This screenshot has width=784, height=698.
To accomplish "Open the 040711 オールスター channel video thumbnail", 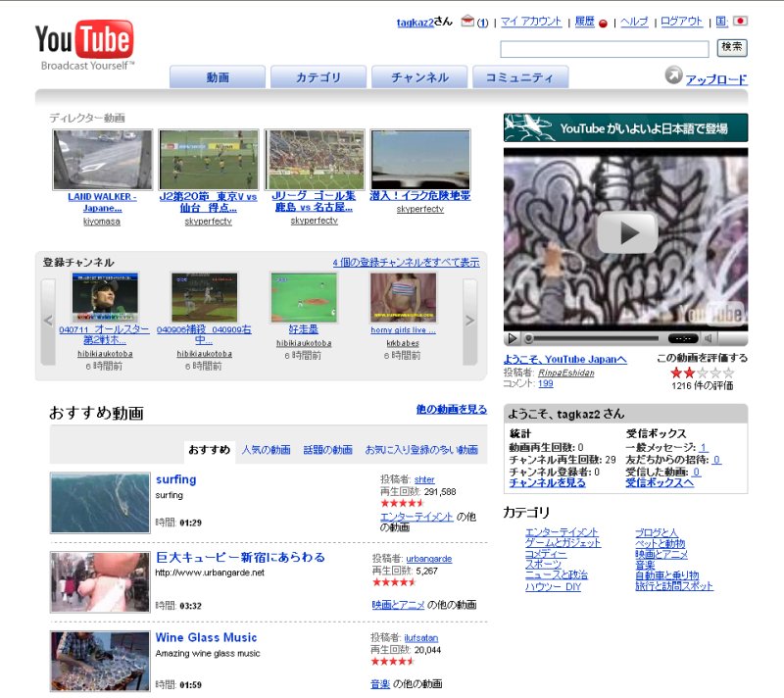I will pos(105,297).
